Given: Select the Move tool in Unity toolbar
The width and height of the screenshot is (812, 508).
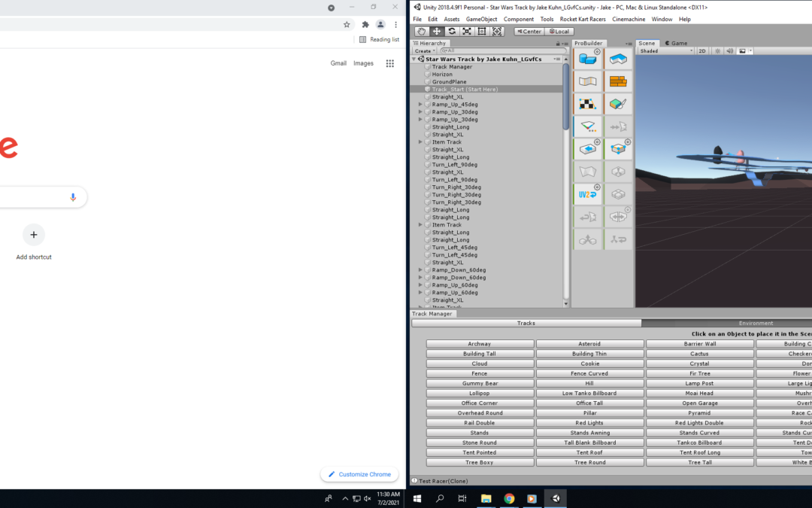Looking at the screenshot, I should click(x=437, y=32).
